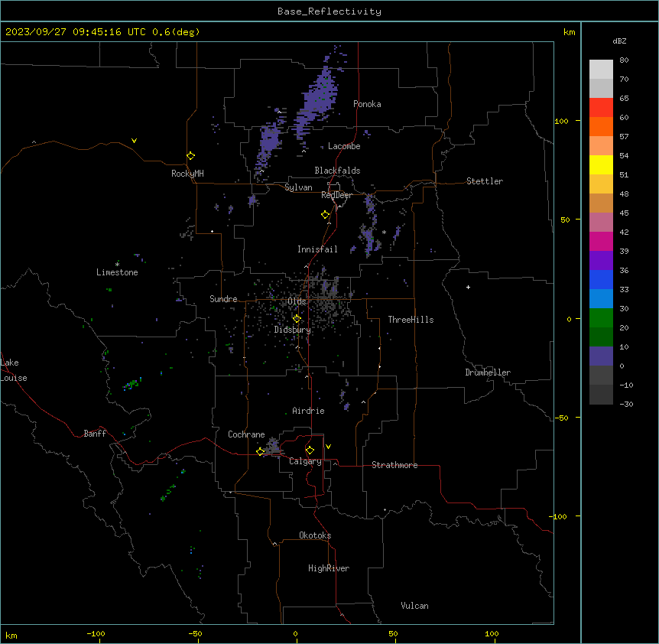Image resolution: width=659 pixels, height=644 pixels.
Task: Click the Stettler city label
Action: (x=484, y=181)
